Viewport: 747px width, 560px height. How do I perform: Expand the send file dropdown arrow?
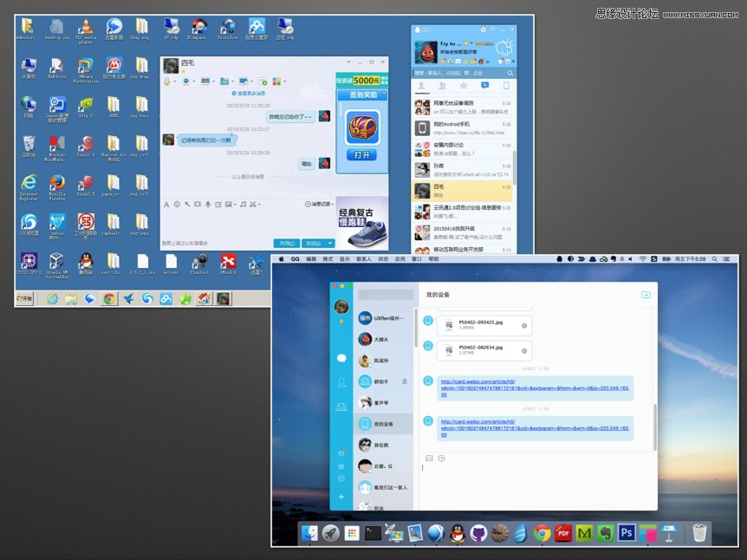[232, 81]
